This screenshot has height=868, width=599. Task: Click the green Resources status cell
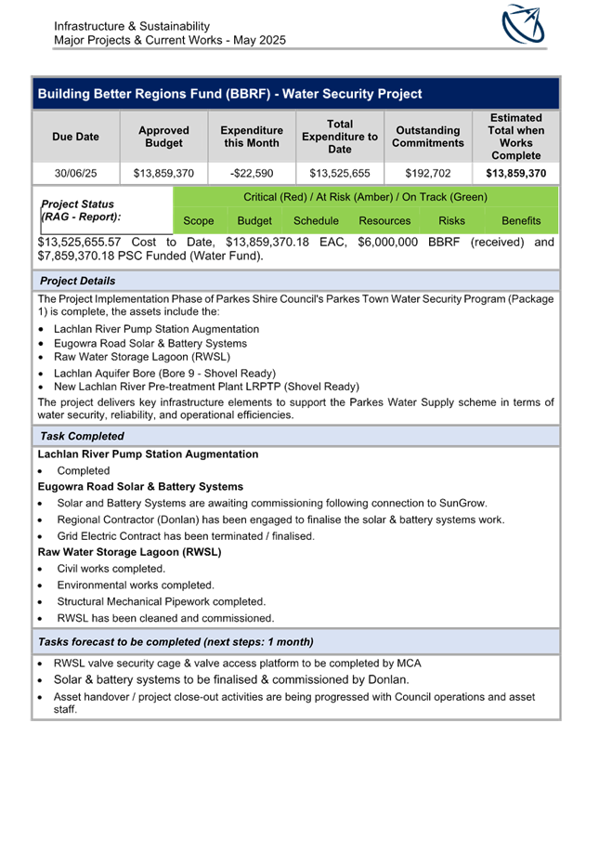point(384,221)
